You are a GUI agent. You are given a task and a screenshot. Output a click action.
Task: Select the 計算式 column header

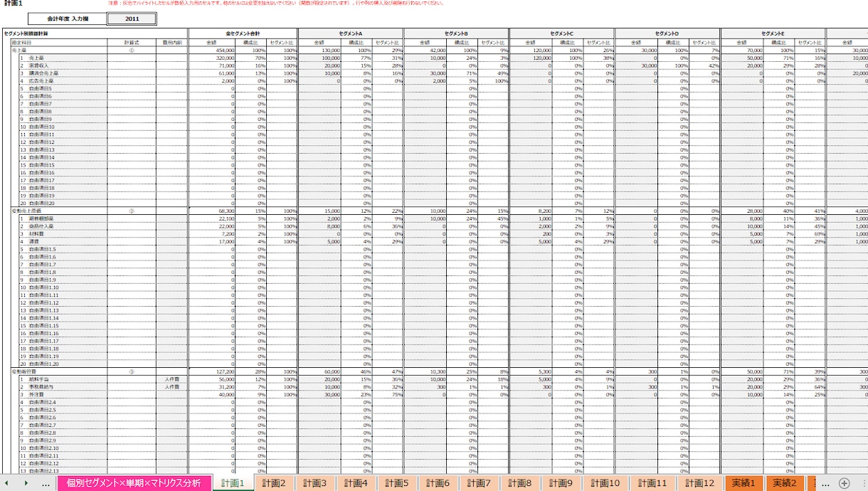(x=132, y=43)
